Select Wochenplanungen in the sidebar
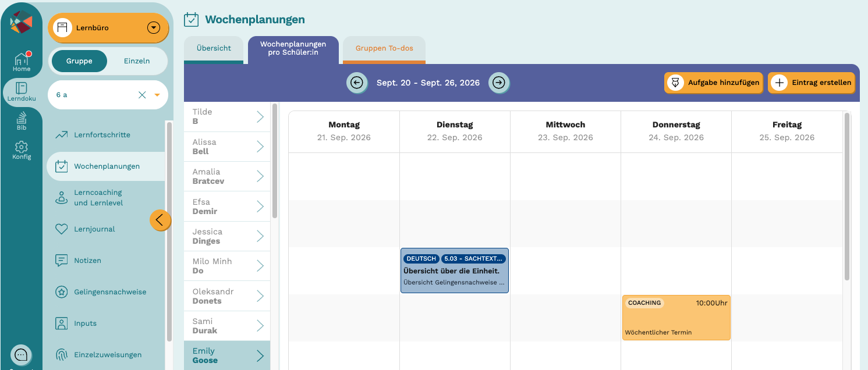Screen dimensions: 868x370 (x=105, y=166)
